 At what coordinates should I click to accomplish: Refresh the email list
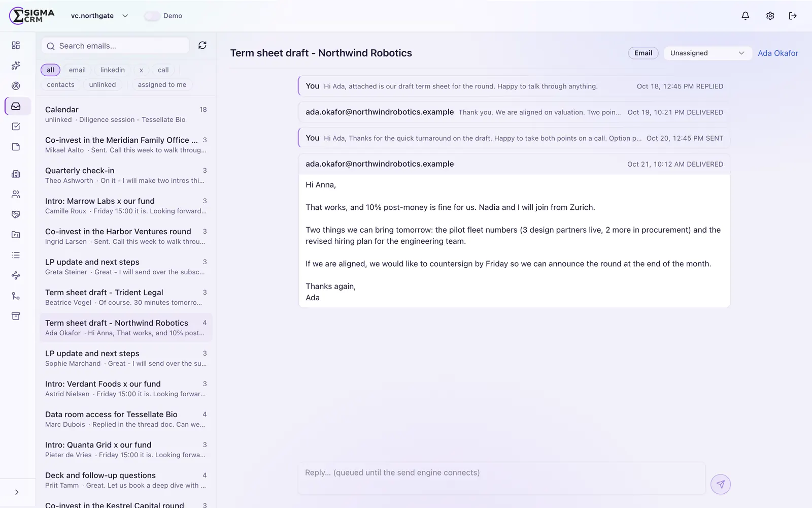pos(202,45)
